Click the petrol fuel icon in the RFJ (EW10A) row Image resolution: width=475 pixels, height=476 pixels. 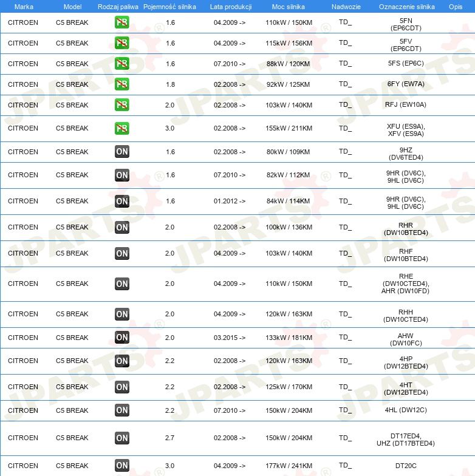pos(121,104)
